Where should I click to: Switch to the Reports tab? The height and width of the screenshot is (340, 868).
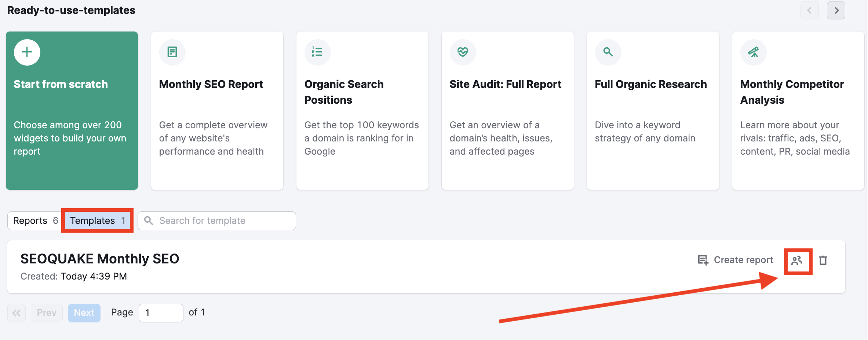(x=36, y=221)
